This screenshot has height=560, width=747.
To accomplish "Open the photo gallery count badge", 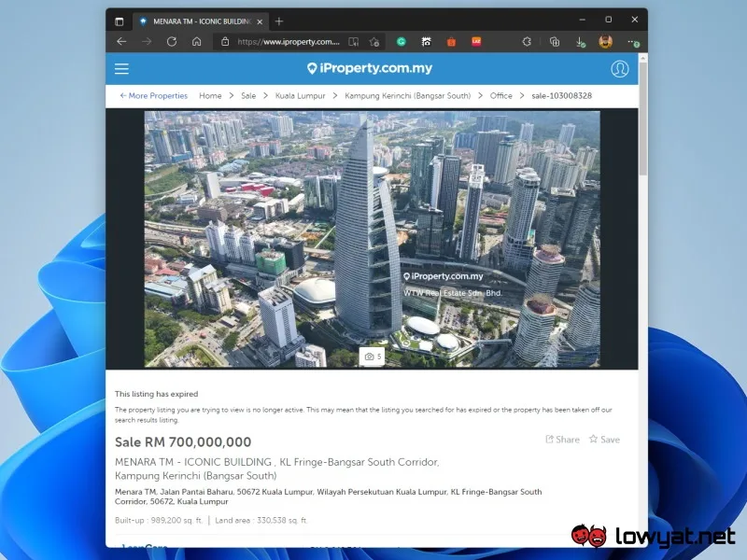I will coord(372,357).
